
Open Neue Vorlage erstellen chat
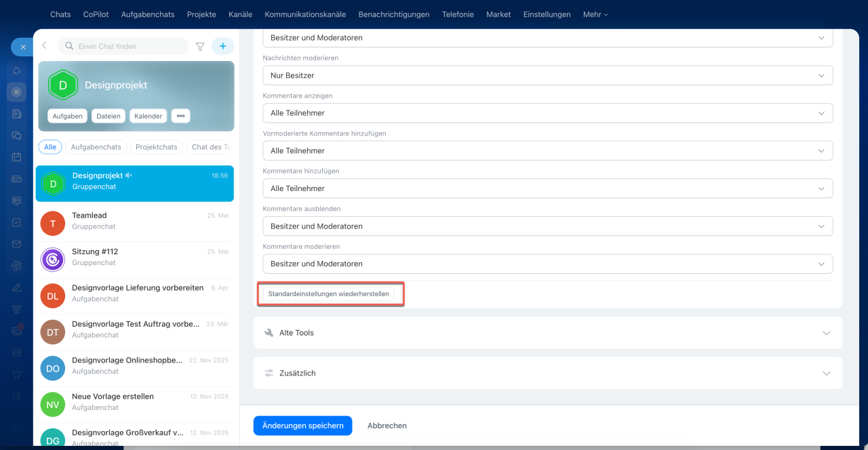135,405
